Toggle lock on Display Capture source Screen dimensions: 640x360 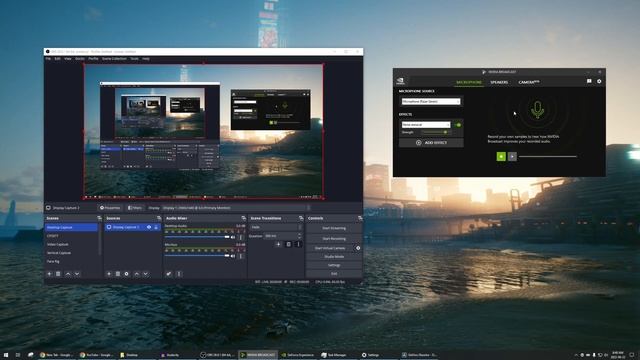tap(156, 227)
